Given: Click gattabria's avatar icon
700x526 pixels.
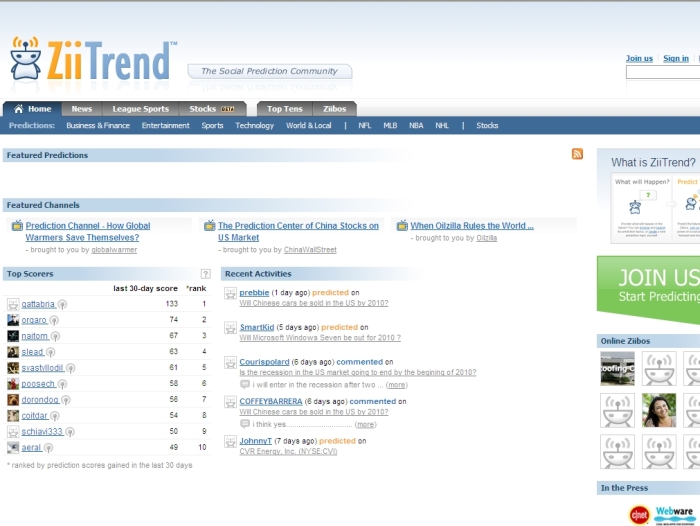Looking at the screenshot, I should pyautogui.click(x=13, y=304).
